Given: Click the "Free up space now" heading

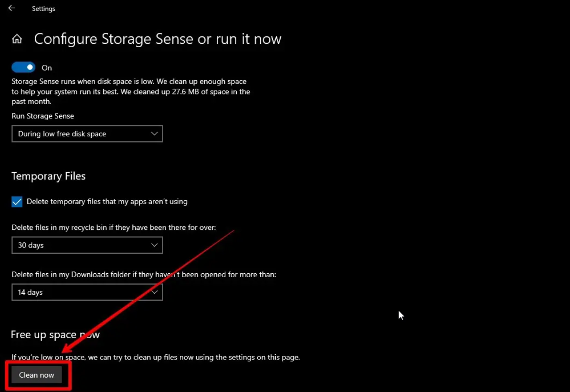Looking at the screenshot, I should 55,335.
